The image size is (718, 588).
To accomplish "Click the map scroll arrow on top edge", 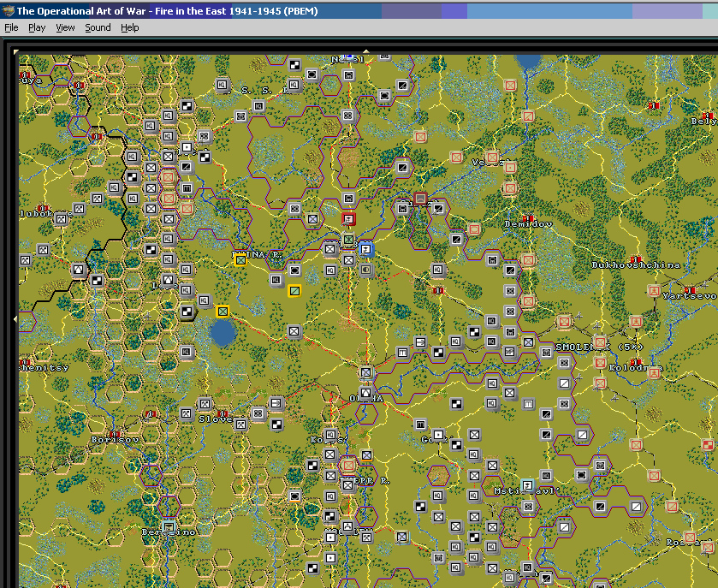I will point(366,51).
